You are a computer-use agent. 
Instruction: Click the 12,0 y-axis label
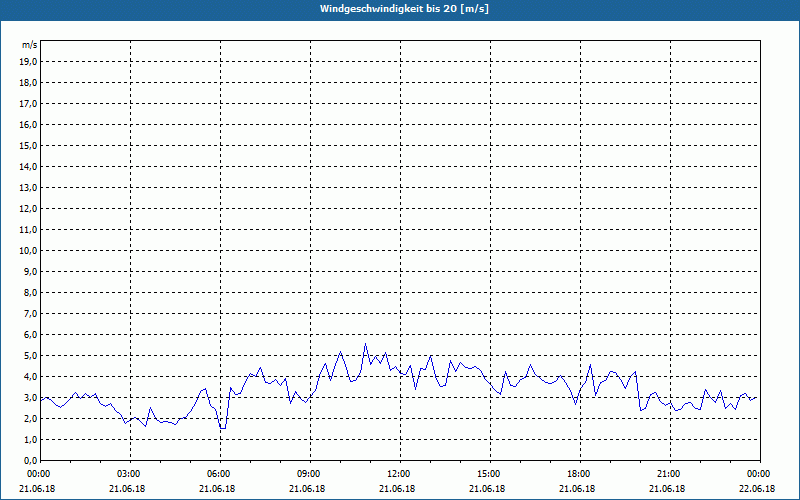point(28,209)
